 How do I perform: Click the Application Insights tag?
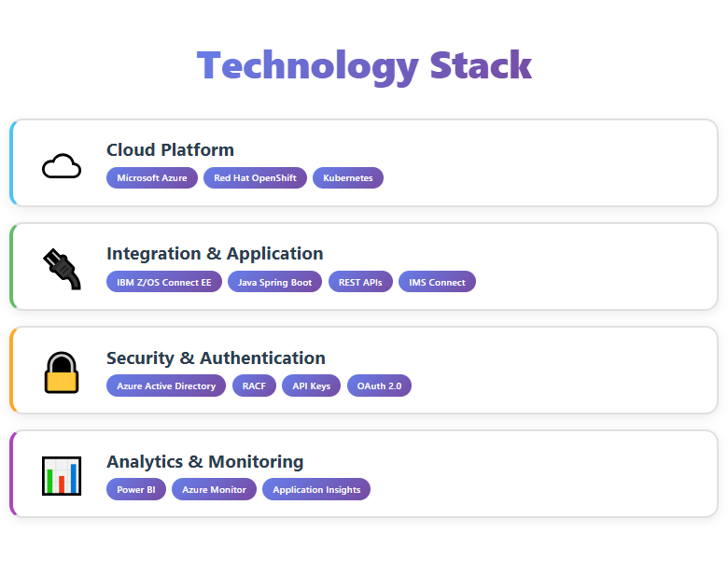316,489
